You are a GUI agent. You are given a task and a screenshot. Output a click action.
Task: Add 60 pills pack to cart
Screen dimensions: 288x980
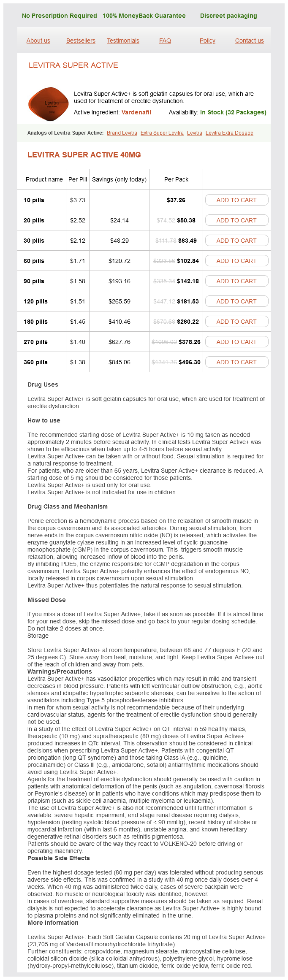[236, 261]
